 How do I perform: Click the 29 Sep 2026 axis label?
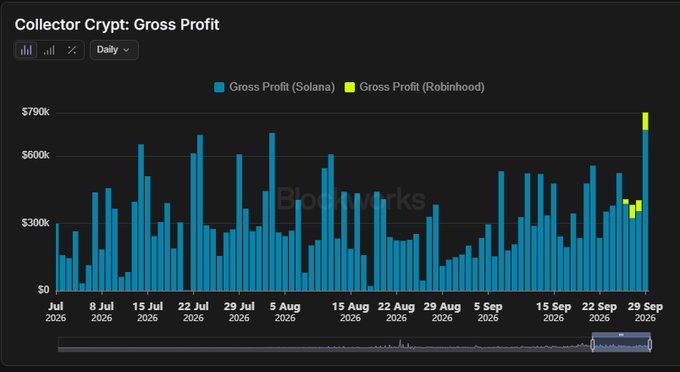(x=645, y=312)
